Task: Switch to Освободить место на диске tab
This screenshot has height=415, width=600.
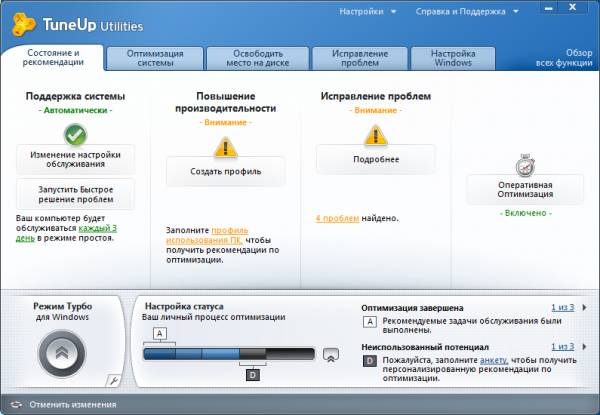Action: click(x=258, y=59)
